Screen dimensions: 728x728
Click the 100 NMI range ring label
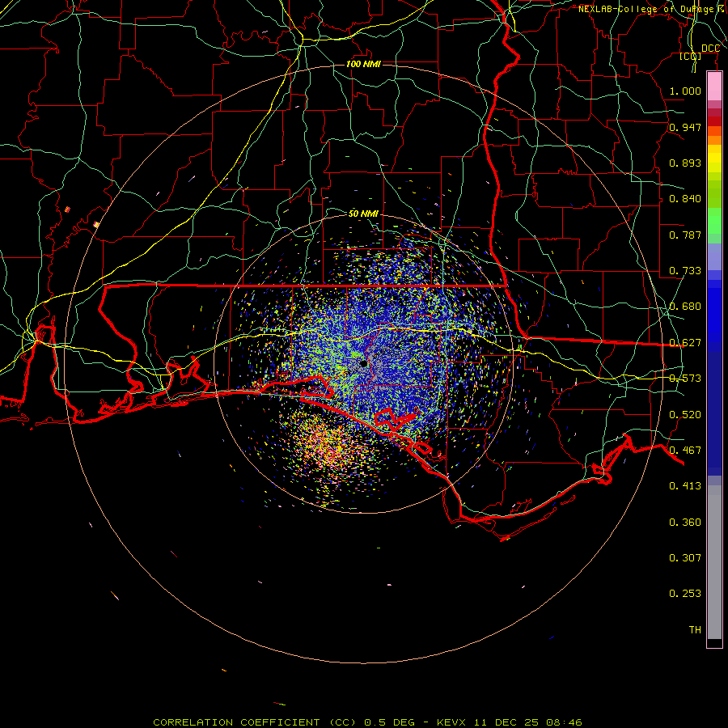[x=363, y=64]
